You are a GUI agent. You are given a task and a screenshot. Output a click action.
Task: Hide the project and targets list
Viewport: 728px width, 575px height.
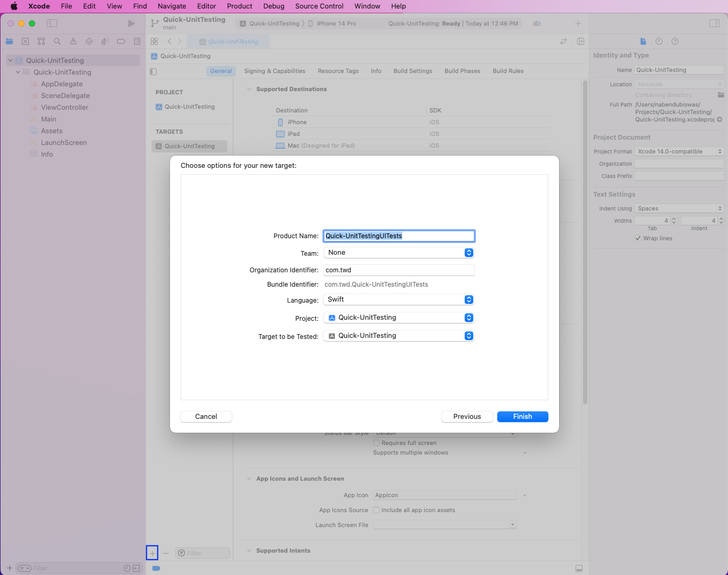tap(153, 71)
